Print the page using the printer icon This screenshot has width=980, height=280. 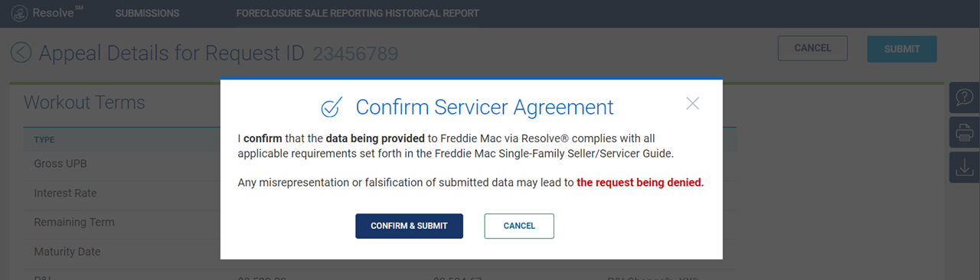pos(965,132)
